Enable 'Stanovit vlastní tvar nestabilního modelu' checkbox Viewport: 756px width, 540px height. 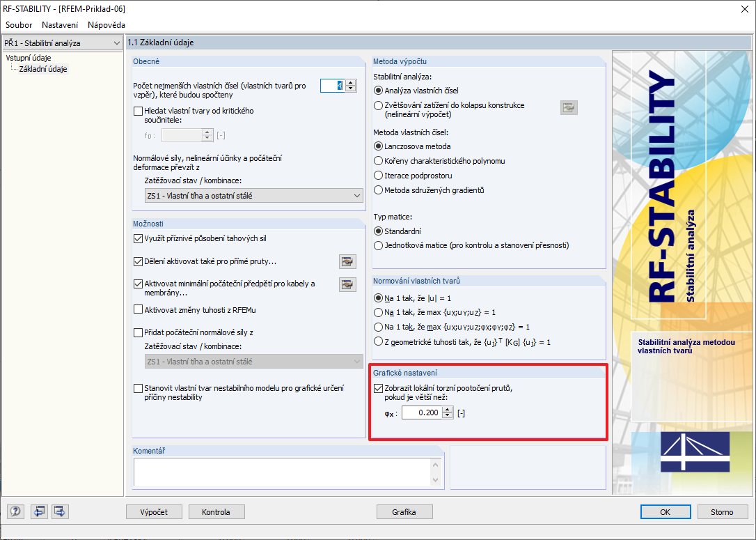tap(139, 389)
